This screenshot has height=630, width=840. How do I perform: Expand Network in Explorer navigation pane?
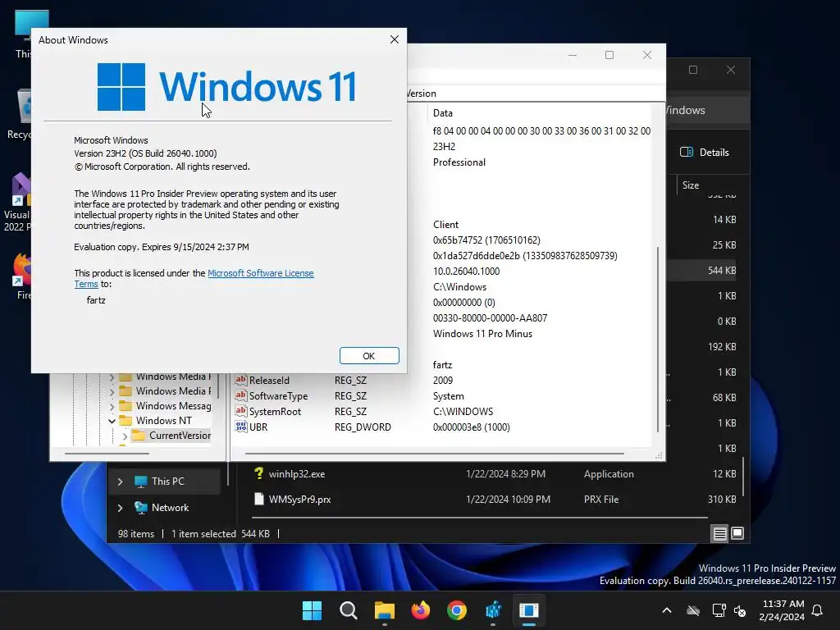click(x=120, y=508)
